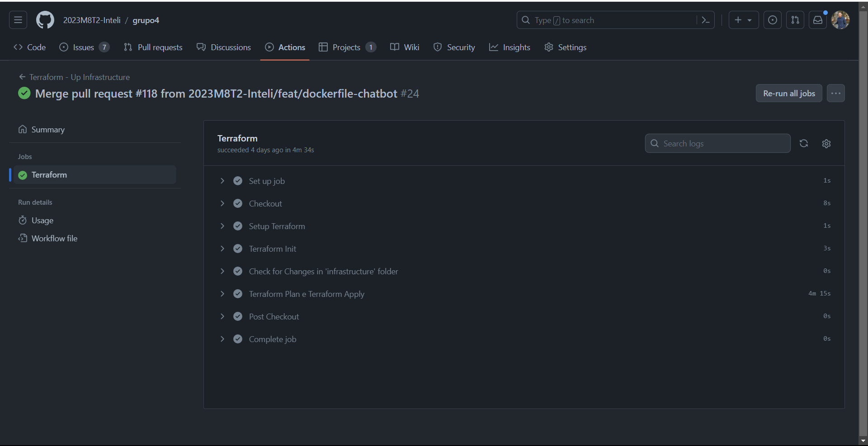The width and height of the screenshot is (868, 446).
Task: Click the Terraform Init success checkmark
Action: pos(238,249)
